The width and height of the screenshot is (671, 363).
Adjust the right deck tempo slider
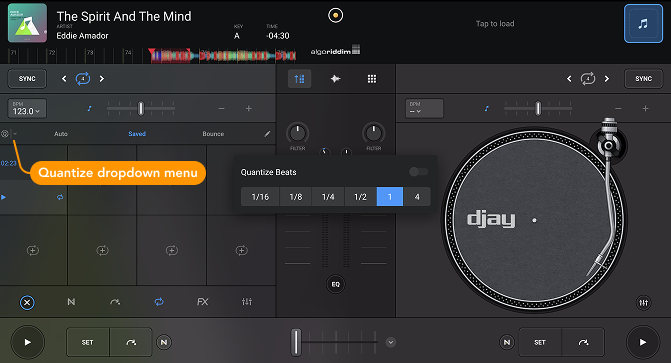(538, 108)
